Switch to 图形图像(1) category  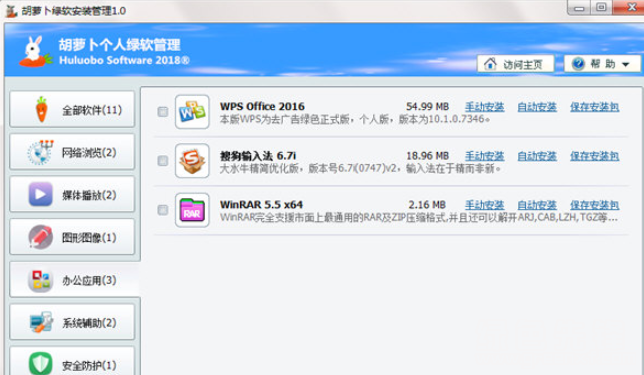[x=72, y=237]
